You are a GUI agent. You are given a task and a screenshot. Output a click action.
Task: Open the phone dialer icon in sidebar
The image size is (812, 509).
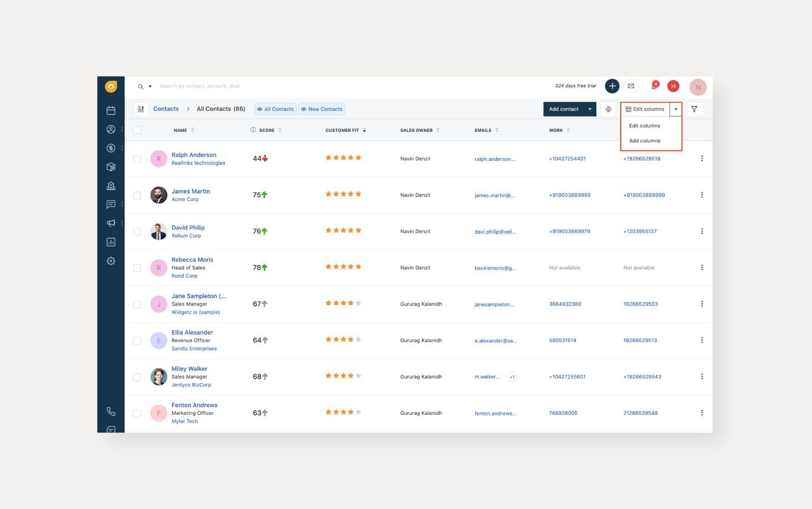(x=111, y=411)
